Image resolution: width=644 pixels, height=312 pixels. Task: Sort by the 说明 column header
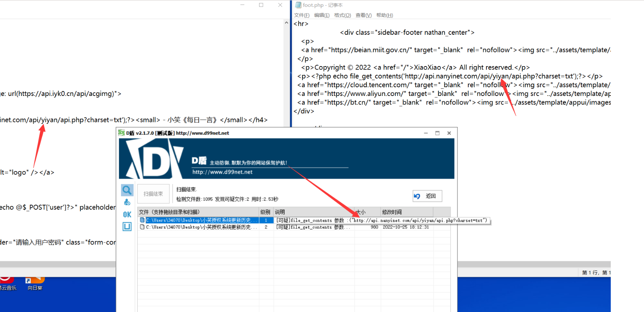pos(314,212)
